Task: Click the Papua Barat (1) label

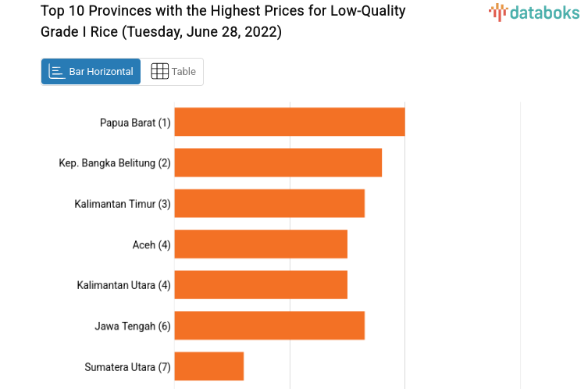Action: pos(135,123)
